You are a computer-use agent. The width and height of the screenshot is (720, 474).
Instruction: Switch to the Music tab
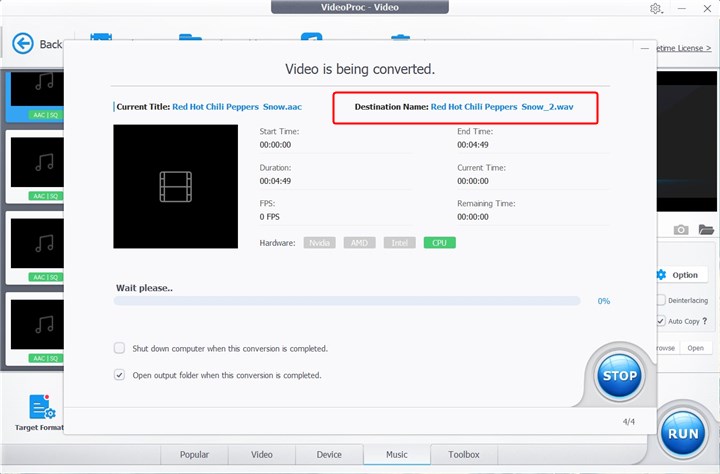tap(397, 454)
